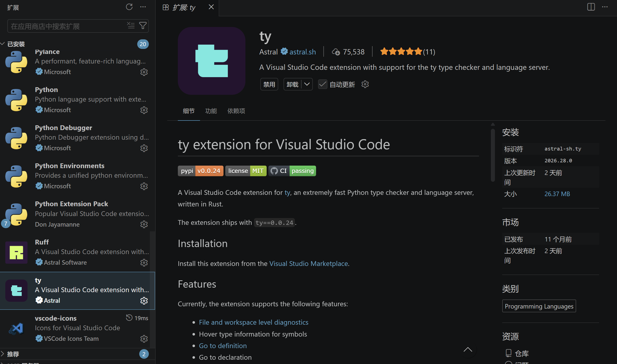Open the ty extension icon in sidebar
The width and height of the screenshot is (617, 364).
coord(16,290)
